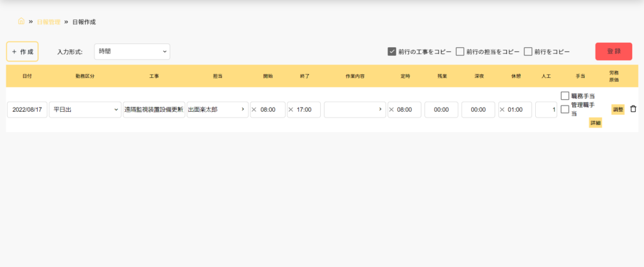The height and width of the screenshot is (267, 644).
Task: Open the 作業内容 selector
Action: (x=355, y=109)
